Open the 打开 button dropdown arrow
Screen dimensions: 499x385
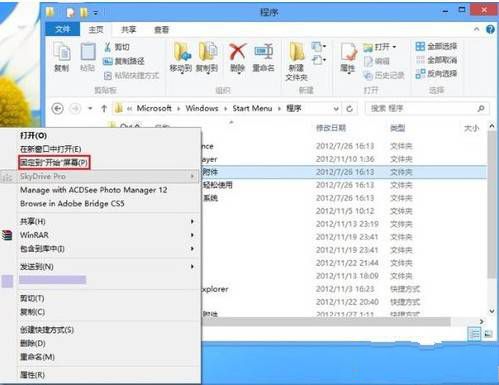coord(394,47)
